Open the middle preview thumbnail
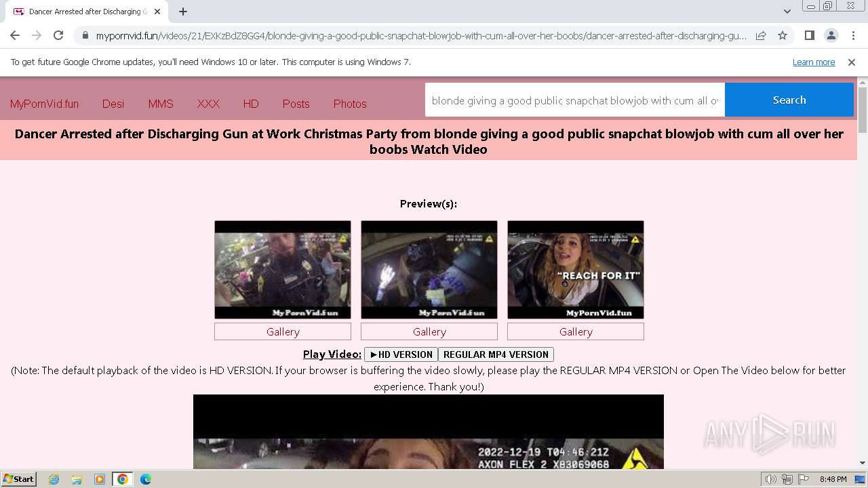868x488 pixels. tap(429, 270)
